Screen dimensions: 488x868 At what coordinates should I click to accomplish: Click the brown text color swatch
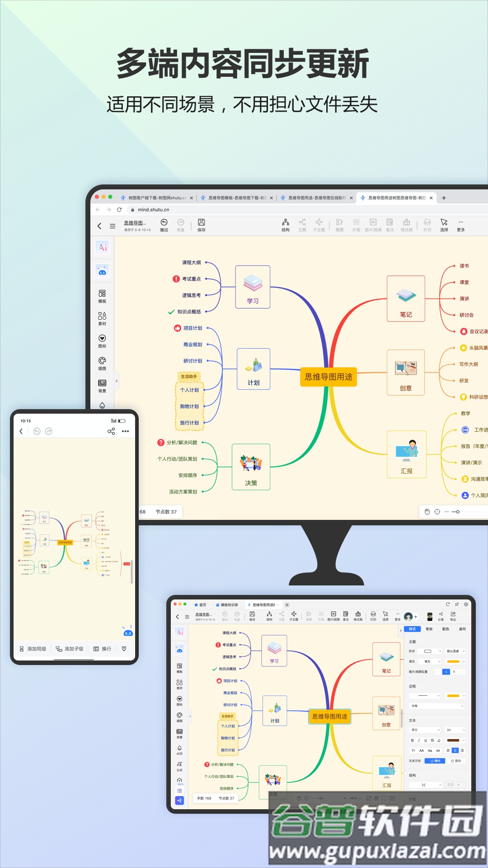tap(453, 741)
